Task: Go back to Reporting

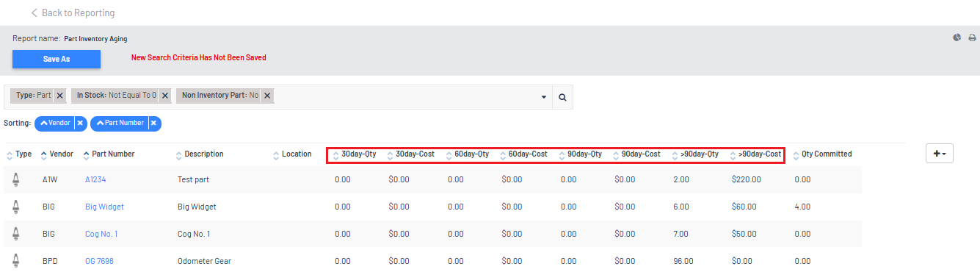Action: 73,13
